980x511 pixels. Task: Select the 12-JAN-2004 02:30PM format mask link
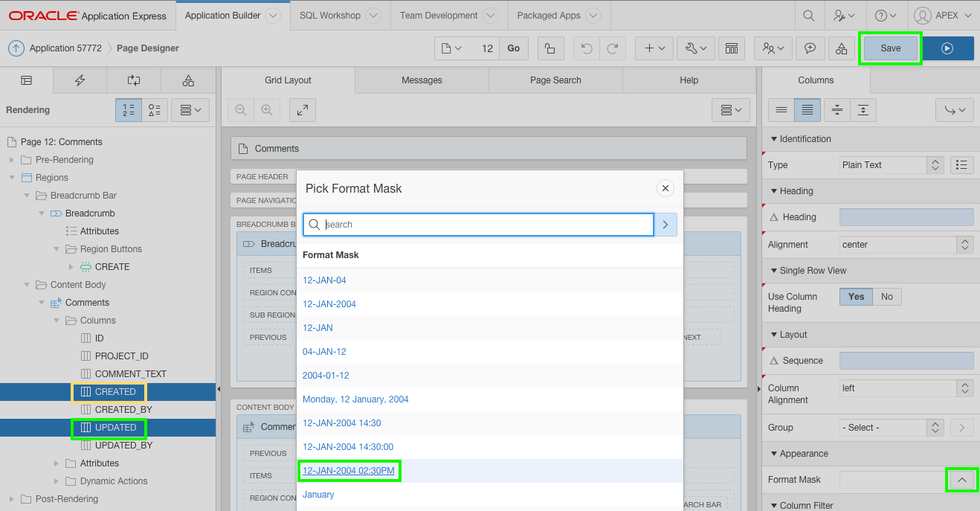coord(349,470)
